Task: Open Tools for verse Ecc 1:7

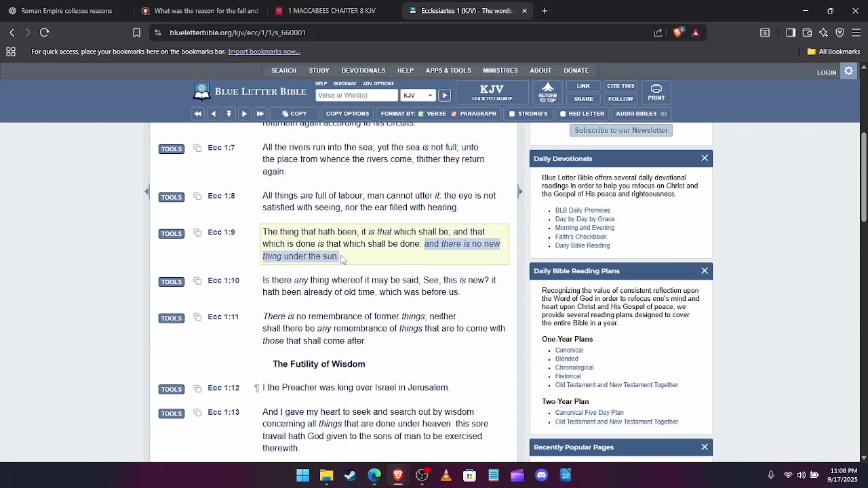Action: click(172, 149)
